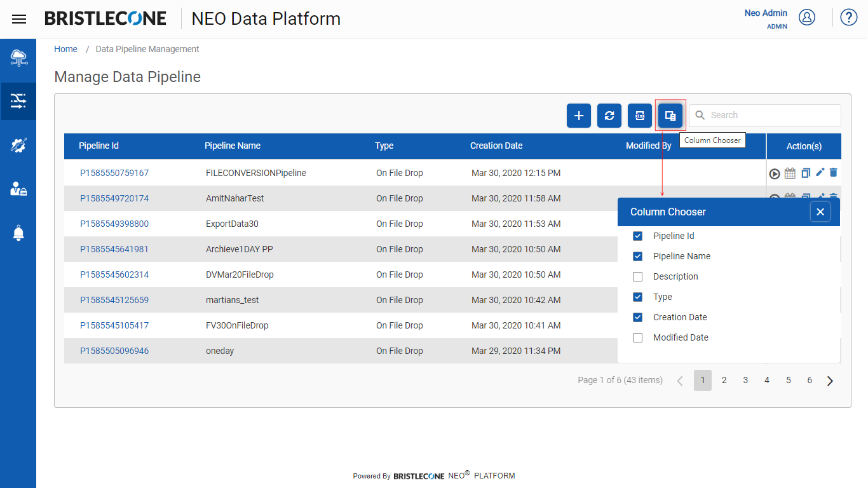Refresh the pipeline list
Image resolution: width=868 pixels, height=488 pixels.
(609, 116)
